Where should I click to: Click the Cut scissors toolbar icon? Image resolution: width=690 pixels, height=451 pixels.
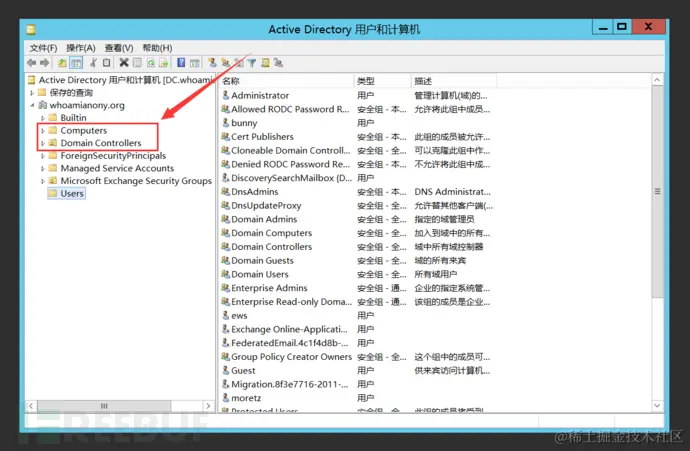[x=93, y=63]
